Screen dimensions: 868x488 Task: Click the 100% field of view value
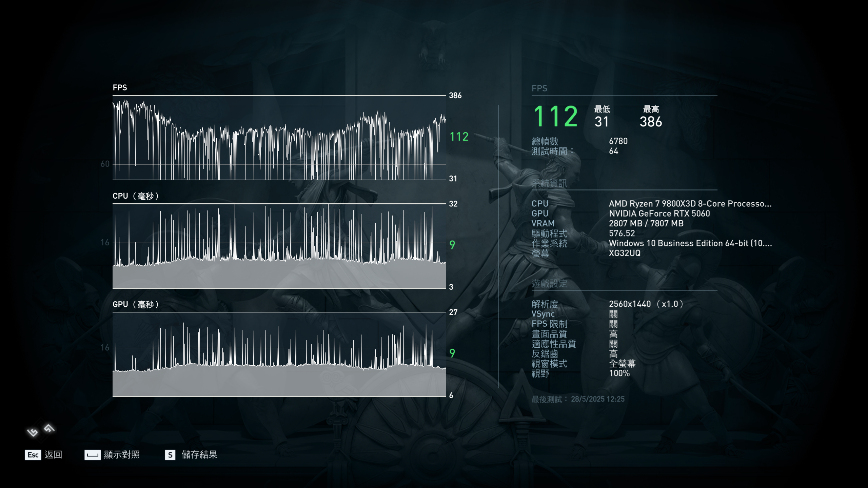[619, 373]
